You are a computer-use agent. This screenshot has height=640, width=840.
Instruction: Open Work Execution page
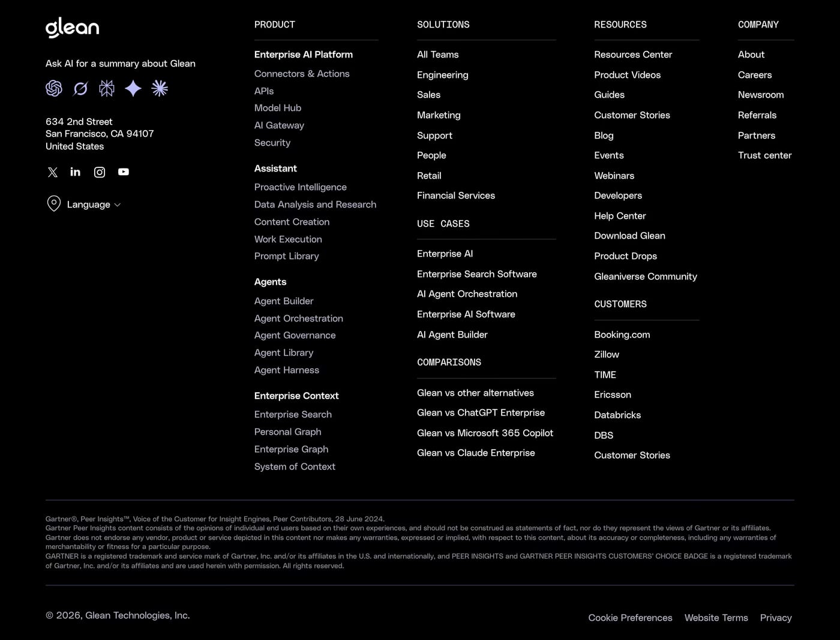click(288, 239)
